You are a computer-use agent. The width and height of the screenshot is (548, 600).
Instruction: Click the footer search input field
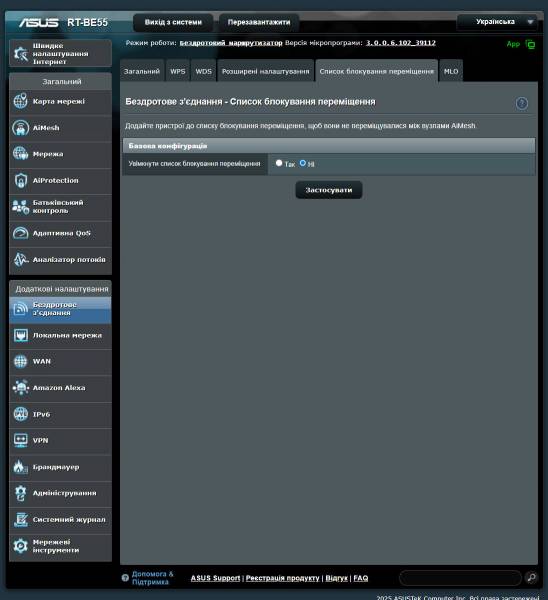(x=460, y=577)
